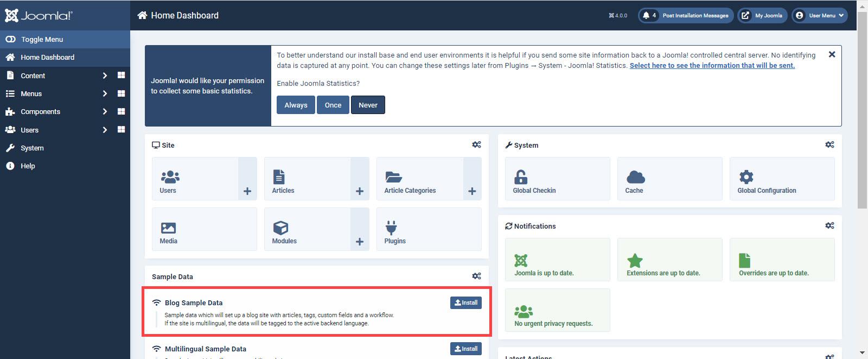The image size is (868, 359).
Task: Open the Menus sidebar item
Action: pos(31,93)
